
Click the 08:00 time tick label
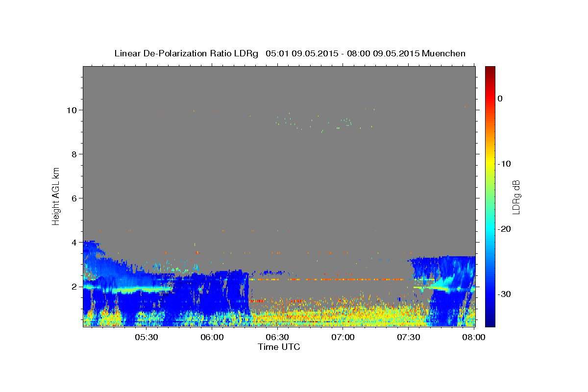click(474, 338)
